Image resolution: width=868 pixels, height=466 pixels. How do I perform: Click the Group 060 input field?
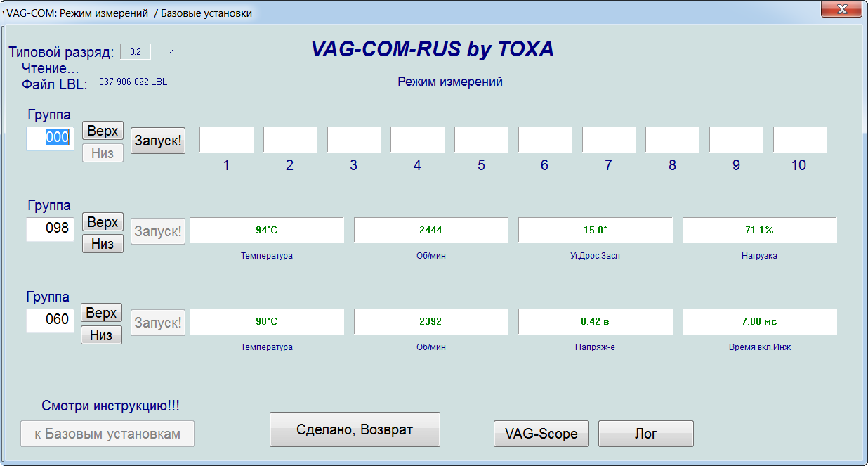(x=50, y=321)
